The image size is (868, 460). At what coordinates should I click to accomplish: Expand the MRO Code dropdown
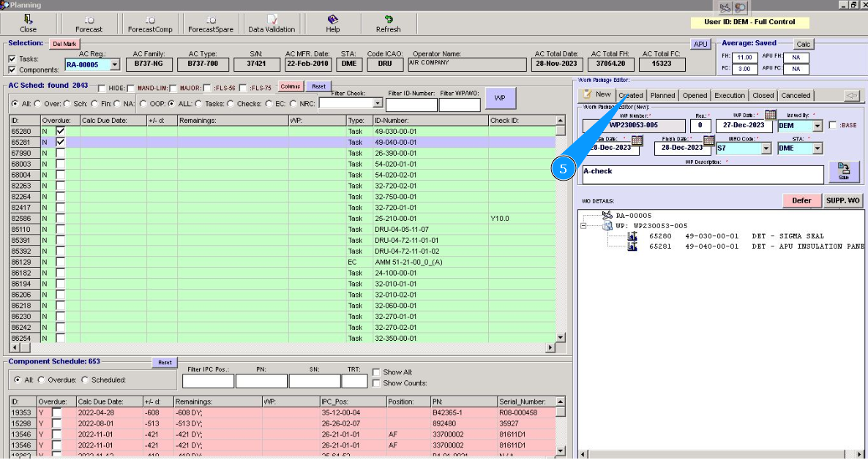tap(766, 148)
